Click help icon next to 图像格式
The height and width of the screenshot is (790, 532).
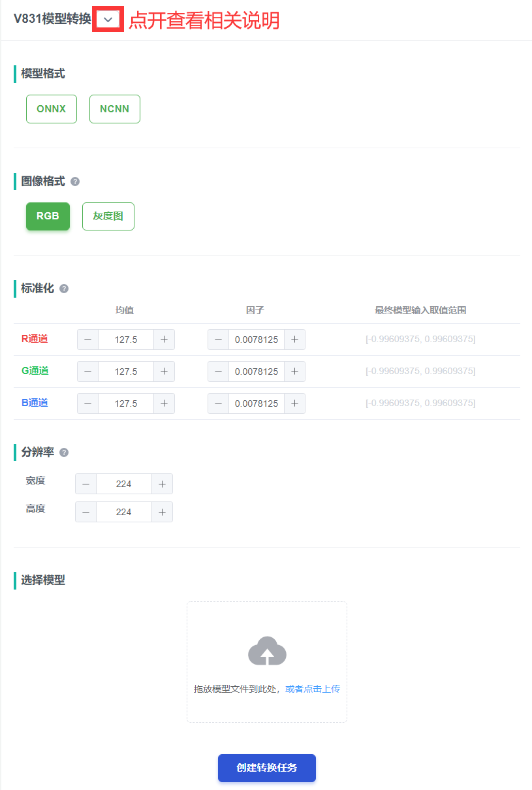click(x=75, y=182)
